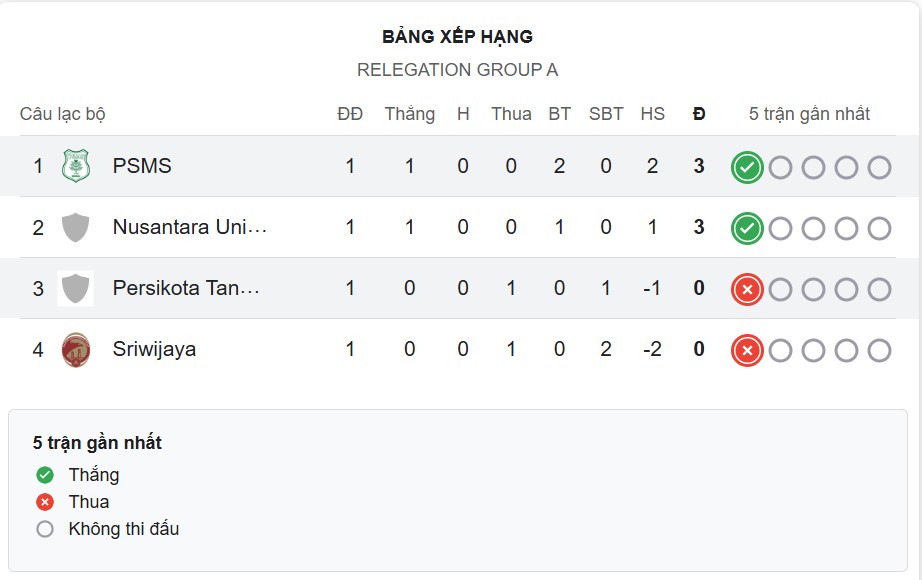Click the PSMS club crest icon
The height and width of the screenshot is (580, 922).
(74, 166)
